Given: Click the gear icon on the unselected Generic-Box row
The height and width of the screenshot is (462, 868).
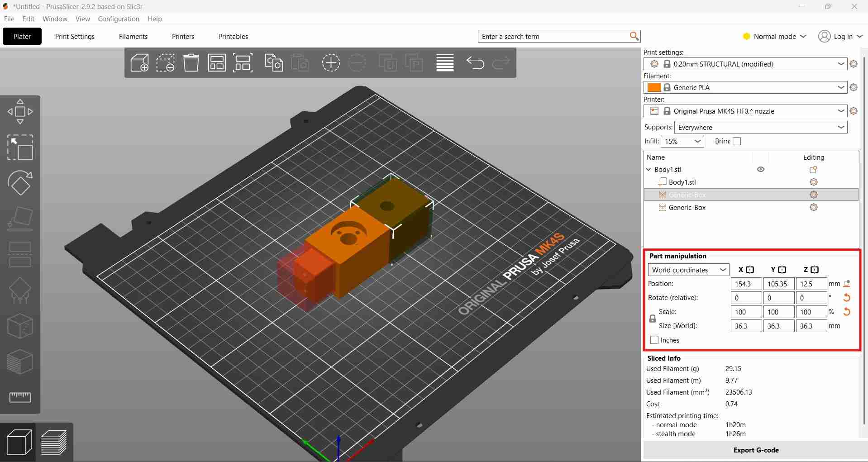Looking at the screenshot, I should pos(814,207).
